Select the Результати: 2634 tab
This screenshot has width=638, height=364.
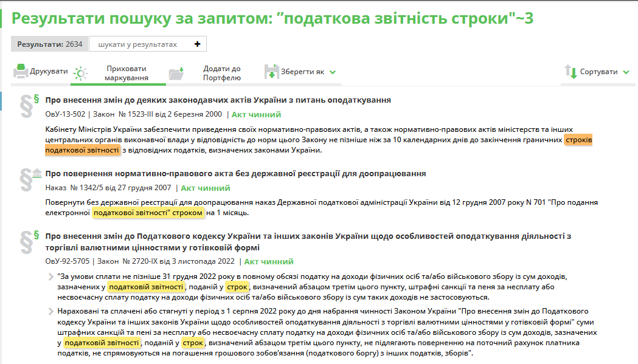[x=49, y=44]
